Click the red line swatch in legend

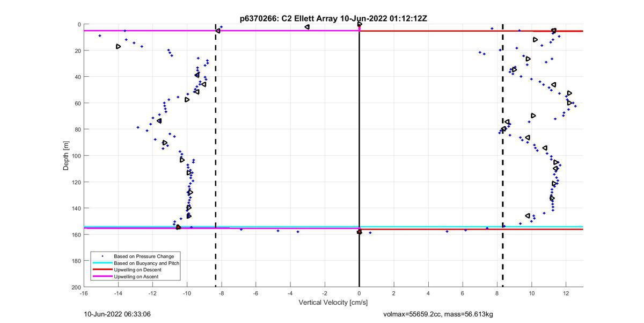102,270
